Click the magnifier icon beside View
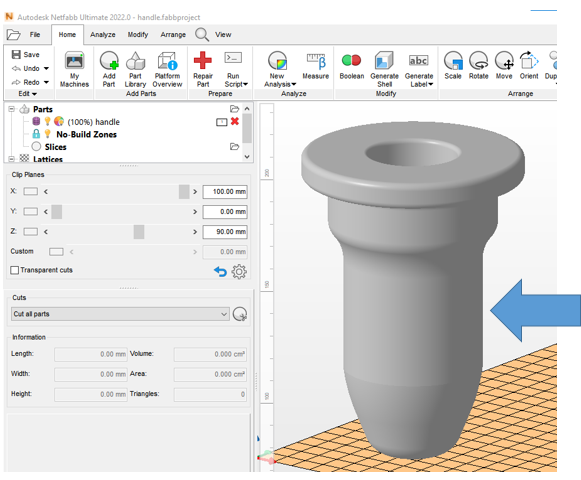 [x=202, y=34]
